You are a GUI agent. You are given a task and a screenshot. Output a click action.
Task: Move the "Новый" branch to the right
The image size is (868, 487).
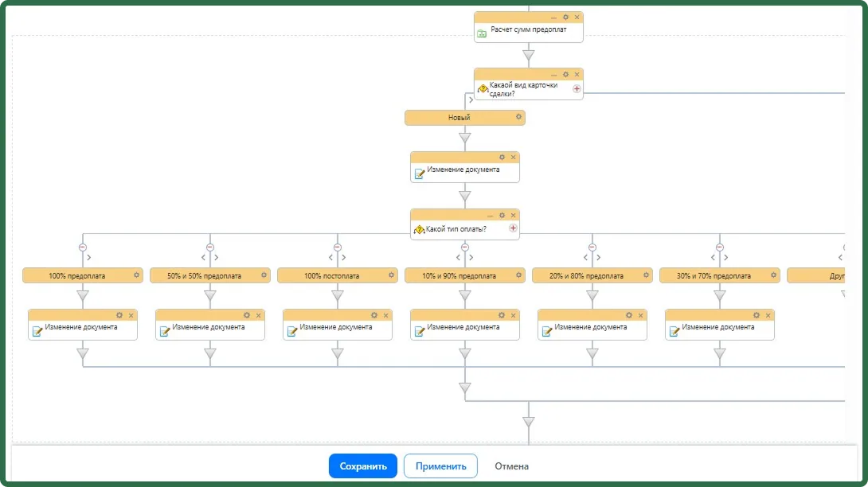click(x=471, y=100)
